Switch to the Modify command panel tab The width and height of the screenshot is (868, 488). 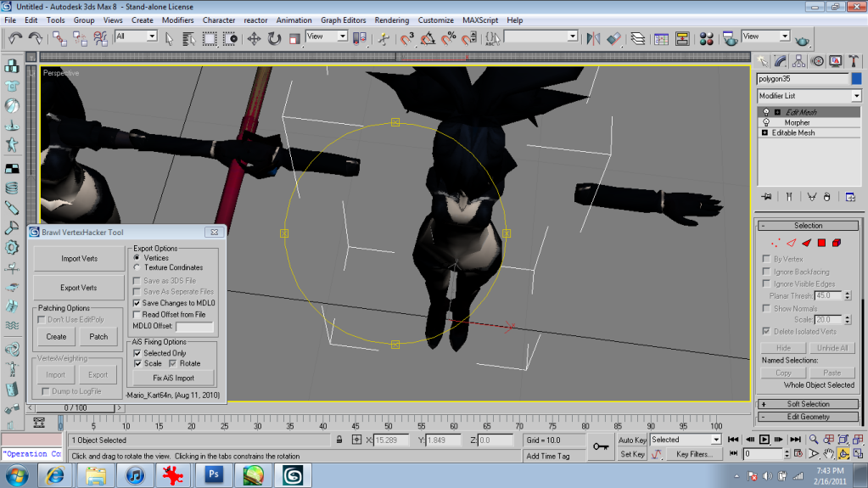coord(781,61)
